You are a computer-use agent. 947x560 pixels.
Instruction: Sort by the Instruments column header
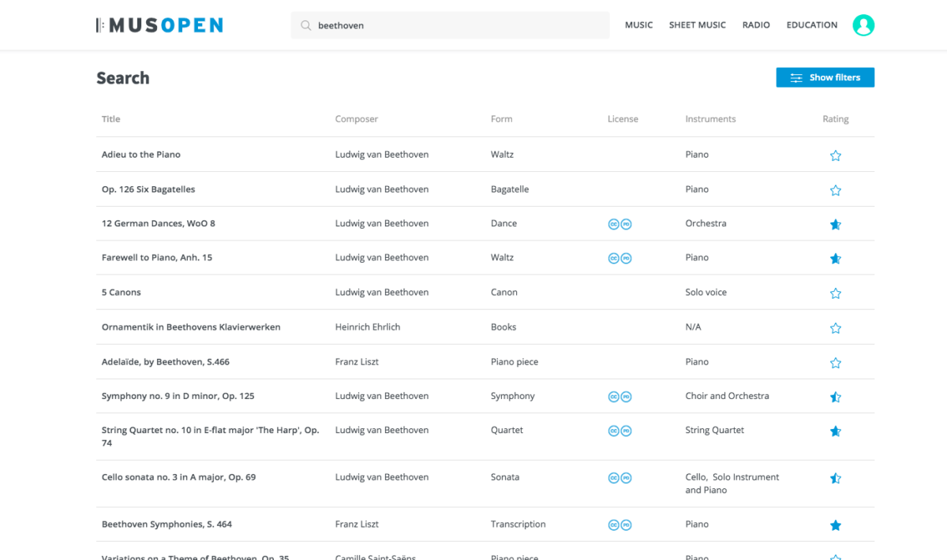710,119
